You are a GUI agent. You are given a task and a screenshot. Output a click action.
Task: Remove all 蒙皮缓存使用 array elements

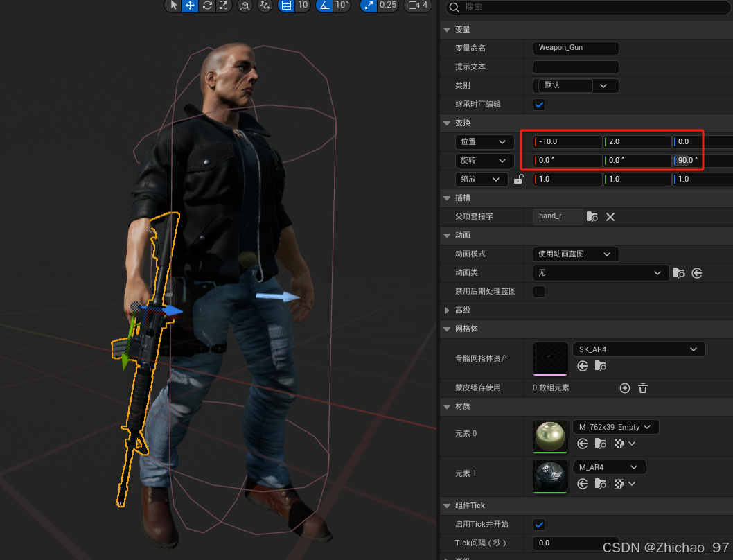tap(643, 388)
